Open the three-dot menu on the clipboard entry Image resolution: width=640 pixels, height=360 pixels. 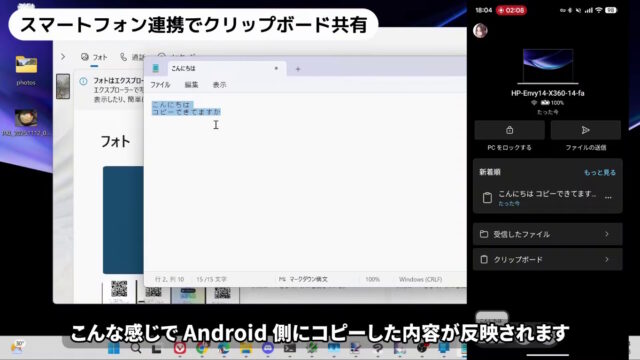(x=608, y=198)
